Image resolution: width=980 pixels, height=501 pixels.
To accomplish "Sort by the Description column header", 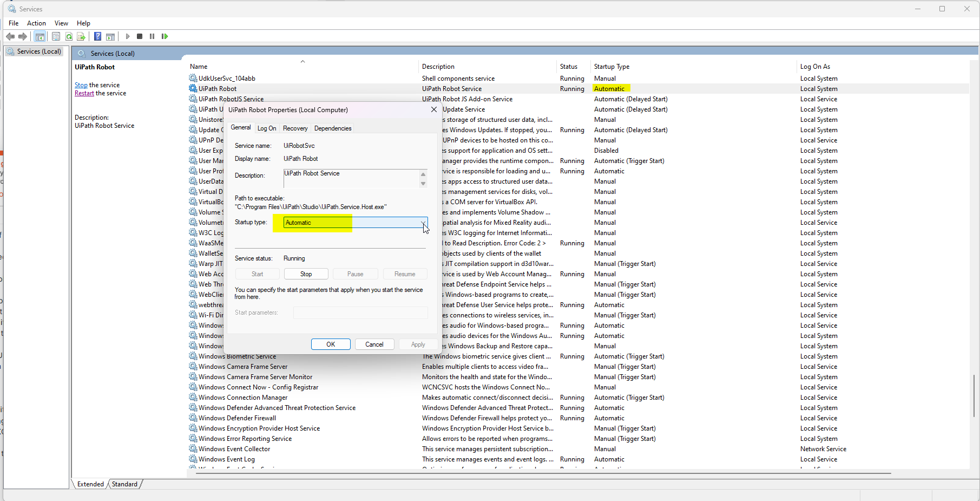I will (x=488, y=67).
